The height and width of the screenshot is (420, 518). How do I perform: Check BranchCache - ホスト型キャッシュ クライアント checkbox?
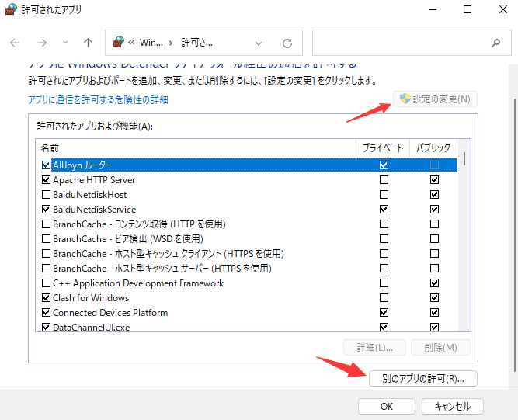tap(47, 254)
